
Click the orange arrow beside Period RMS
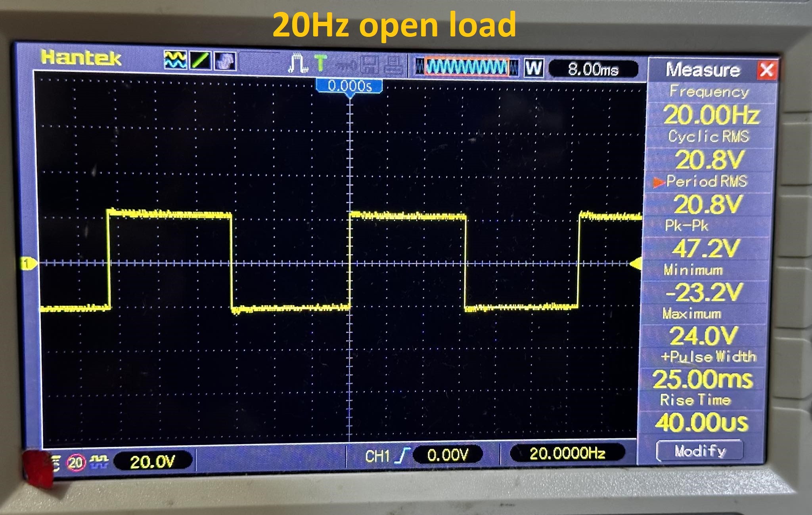point(659,182)
